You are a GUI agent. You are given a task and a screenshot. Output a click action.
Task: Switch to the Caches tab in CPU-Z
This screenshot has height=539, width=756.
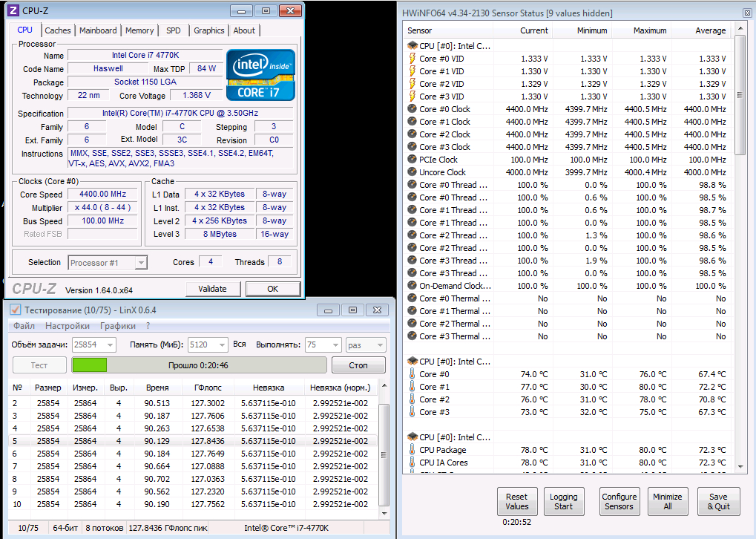point(58,30)
